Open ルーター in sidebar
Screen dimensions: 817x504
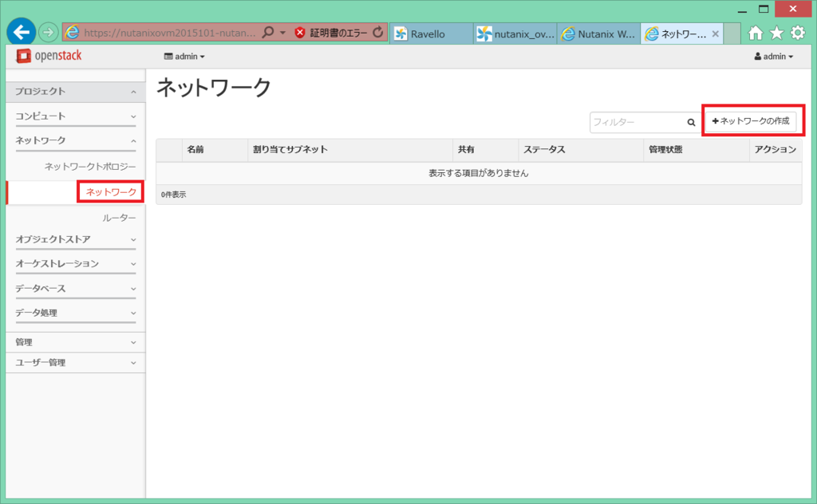tap(119, 218)
